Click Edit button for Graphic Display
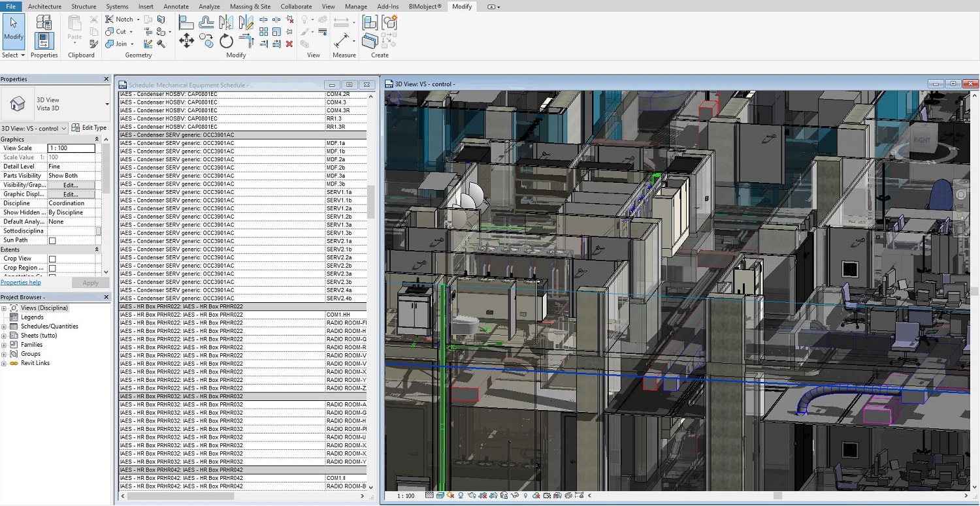The height and width of the screenshot is (506, 980). coord(71,195)
